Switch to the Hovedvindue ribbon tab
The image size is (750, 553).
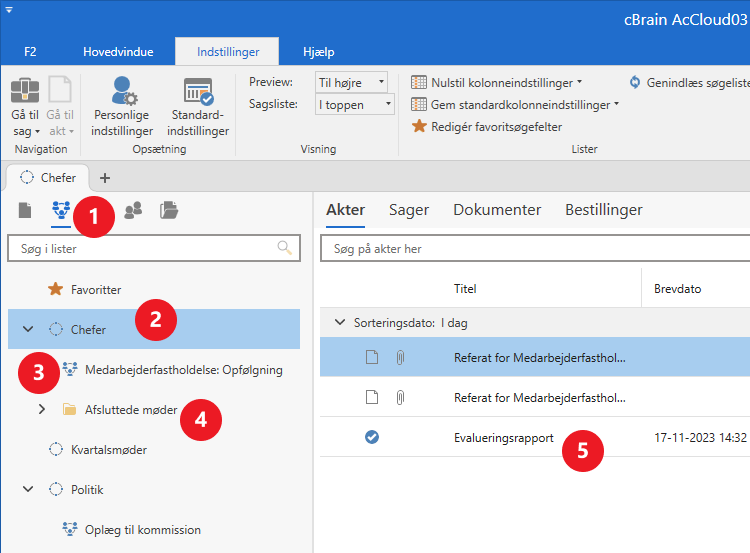pos(118,52)
